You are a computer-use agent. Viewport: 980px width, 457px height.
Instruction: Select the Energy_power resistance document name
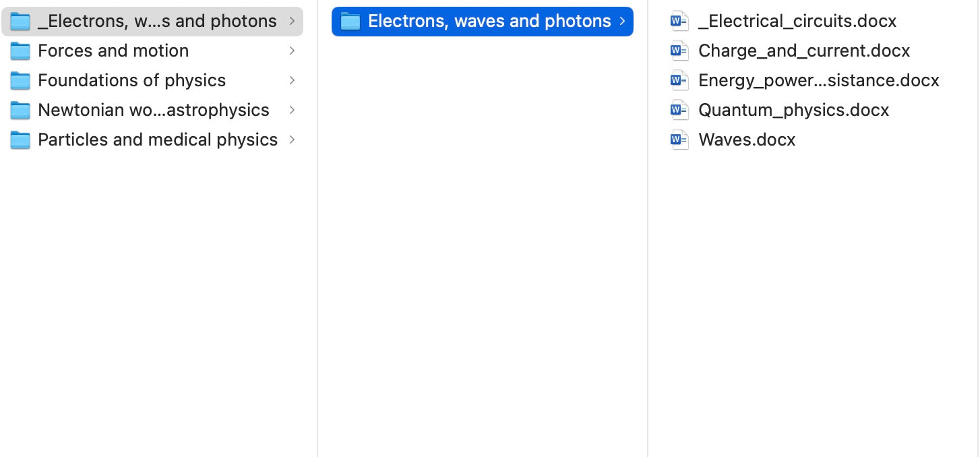tap(818, 81)
